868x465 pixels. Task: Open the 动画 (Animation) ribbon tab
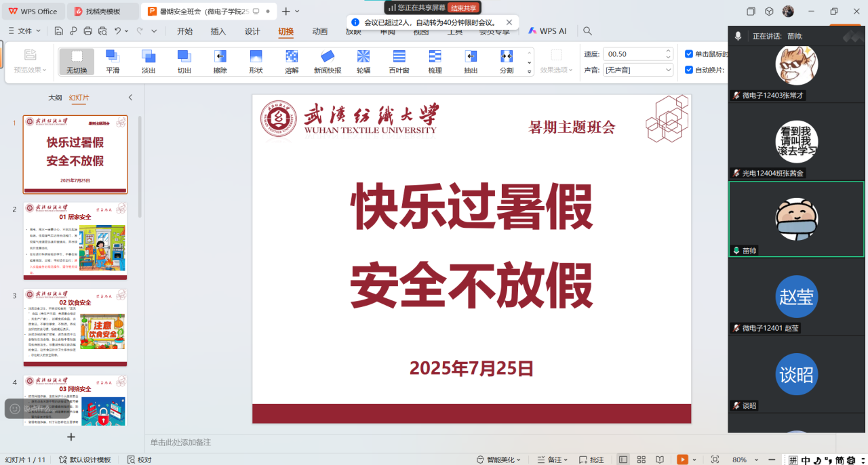click(320, 31)
